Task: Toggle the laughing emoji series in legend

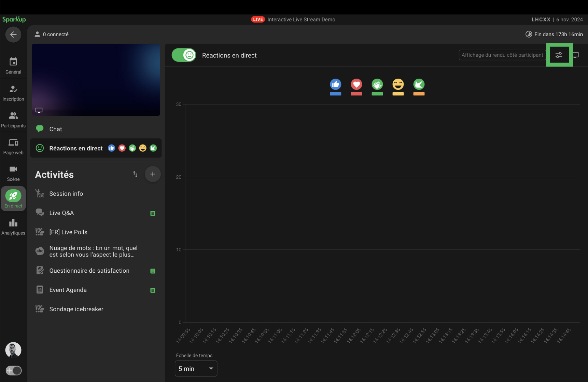Action: coord(398,84)
